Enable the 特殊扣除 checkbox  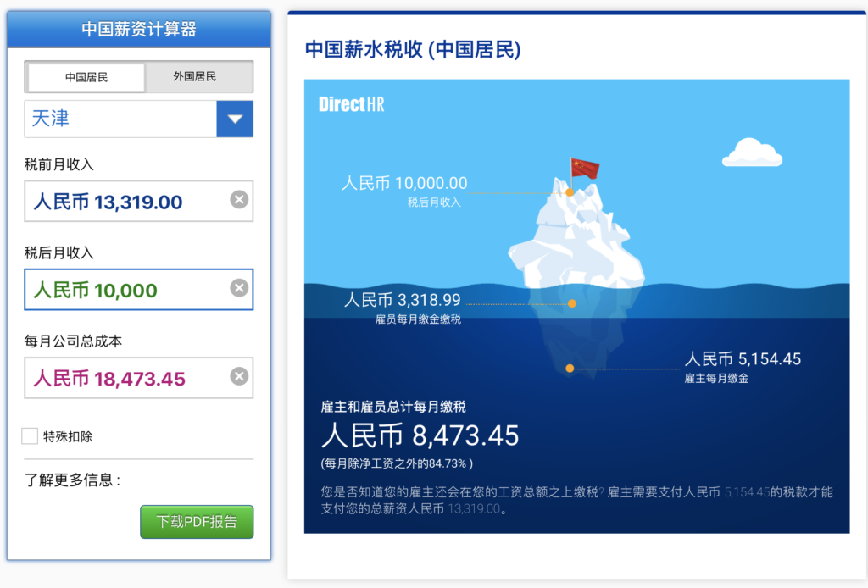tap(30, 435)
